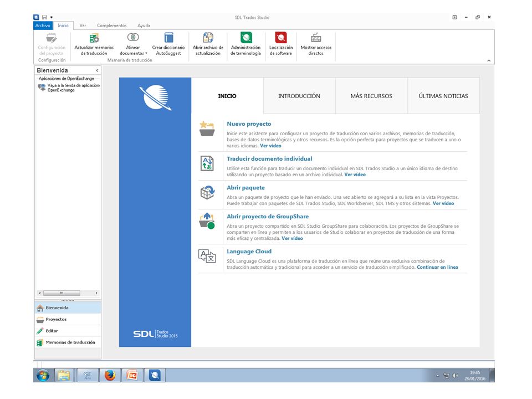This screenshot has height=399, width=532.
Task: Collapse the ribbon with chevron
Action: [x=489, y=60]
